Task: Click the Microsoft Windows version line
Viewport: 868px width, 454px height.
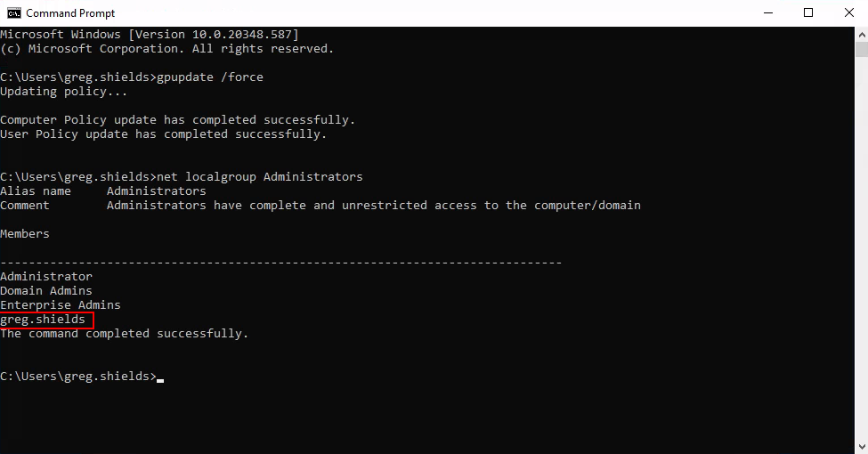Action: click(149, 35)
